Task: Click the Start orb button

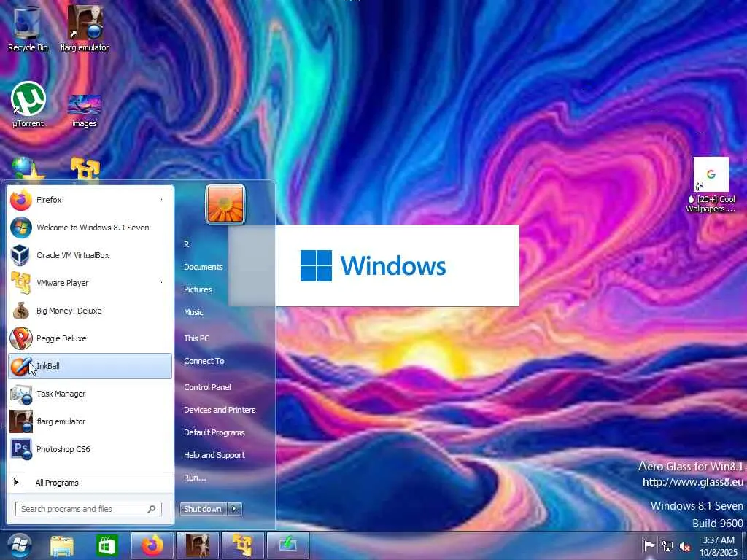Action: point(19,545)
